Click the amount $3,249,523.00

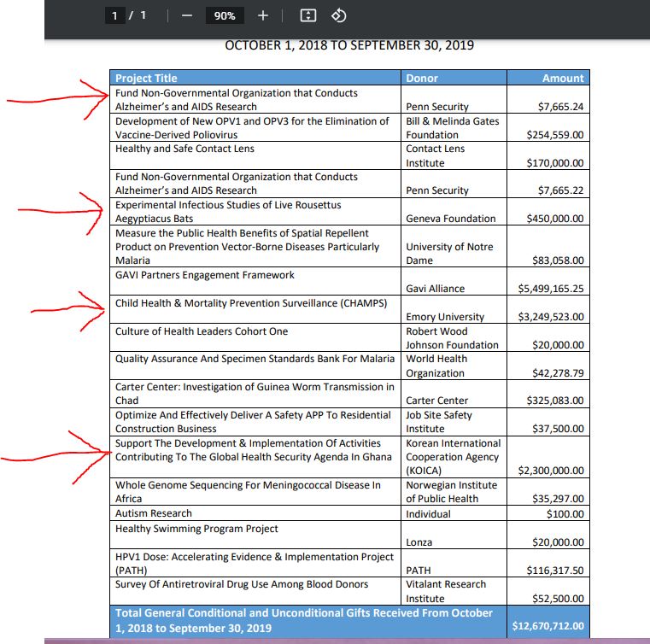click(551, 317)
